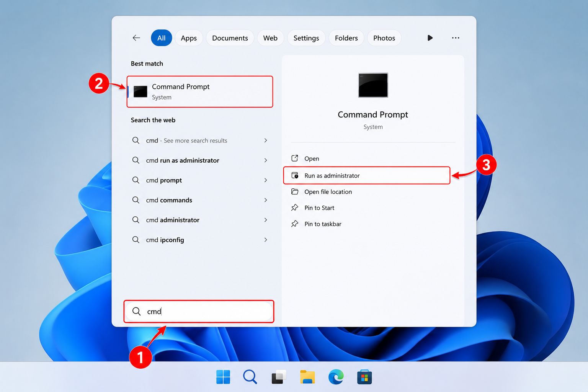Open Task View from the taskbar
The height and width of the screenshot is (392, 588).
[279, 377]
